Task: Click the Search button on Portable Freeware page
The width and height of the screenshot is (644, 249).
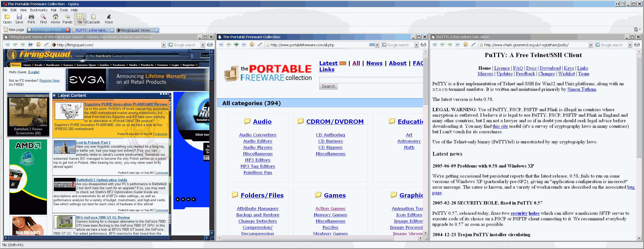Action: coord(328,86)
